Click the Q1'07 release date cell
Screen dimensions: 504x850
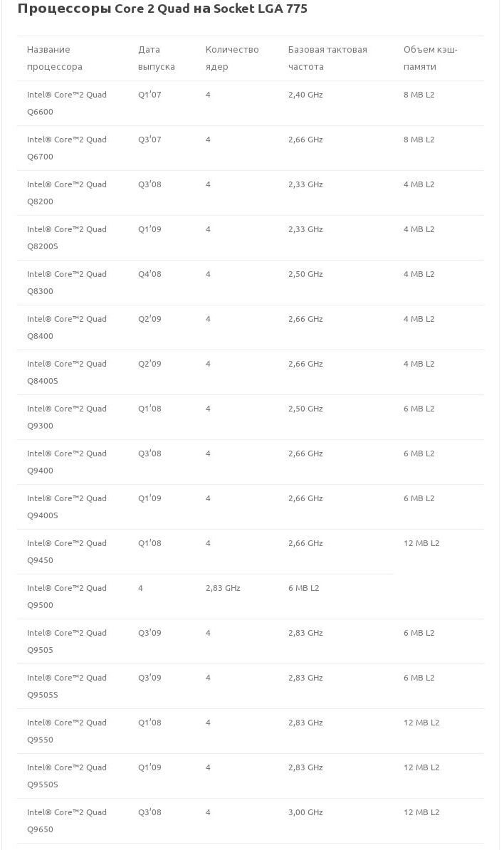coord(149,95)
